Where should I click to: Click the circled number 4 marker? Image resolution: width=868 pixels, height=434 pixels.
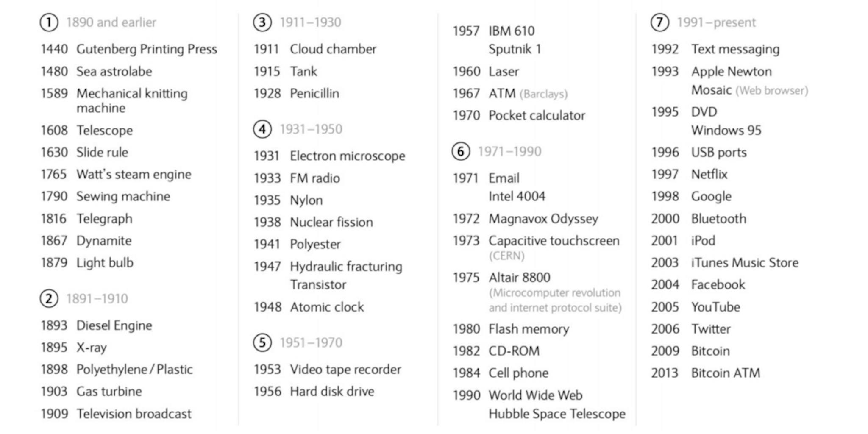pyautogui.click(x=262, y=129)
